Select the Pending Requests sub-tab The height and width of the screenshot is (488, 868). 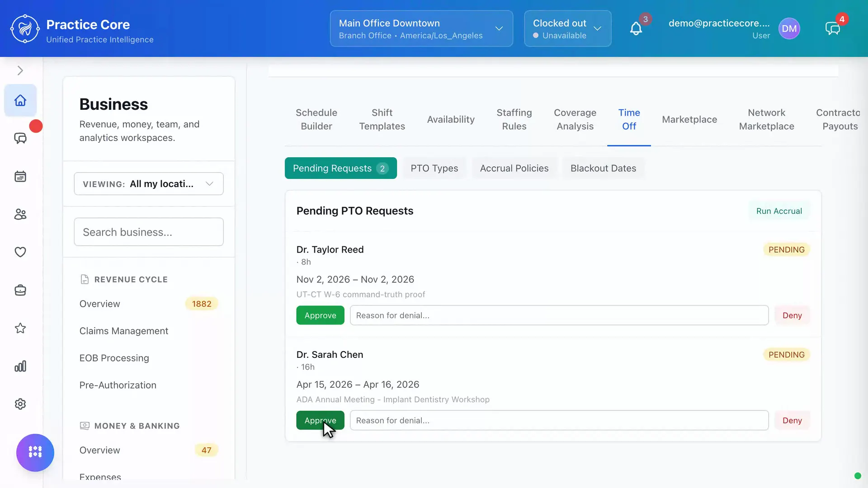tap(341, 168)
